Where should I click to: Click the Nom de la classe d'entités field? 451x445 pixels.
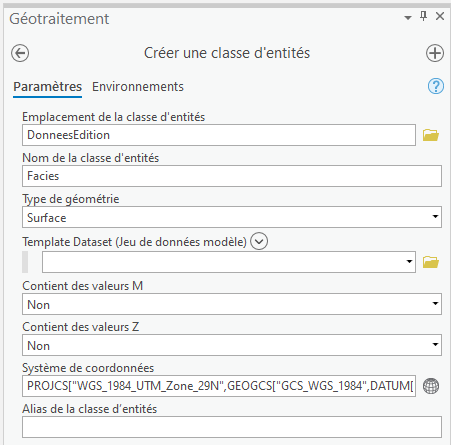232,176
